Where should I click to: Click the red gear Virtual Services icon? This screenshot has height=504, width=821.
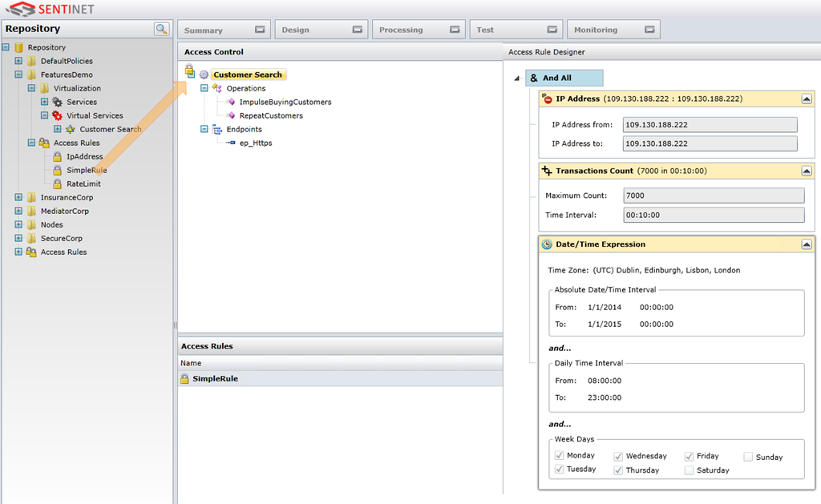[57, 115]
